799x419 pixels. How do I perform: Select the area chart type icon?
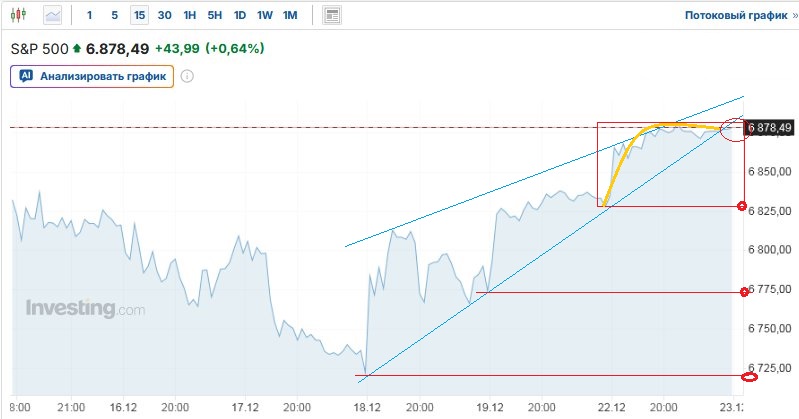tap(53, 15)
